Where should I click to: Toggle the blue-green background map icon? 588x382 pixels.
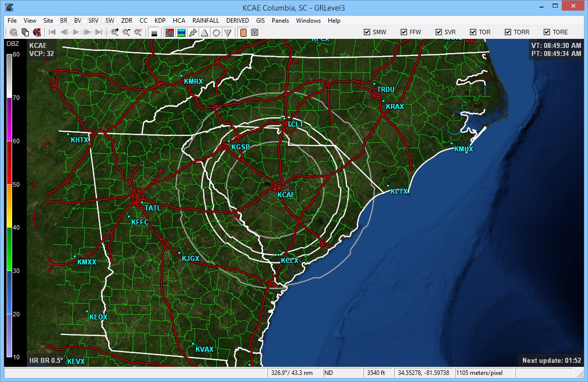[181, 32]
